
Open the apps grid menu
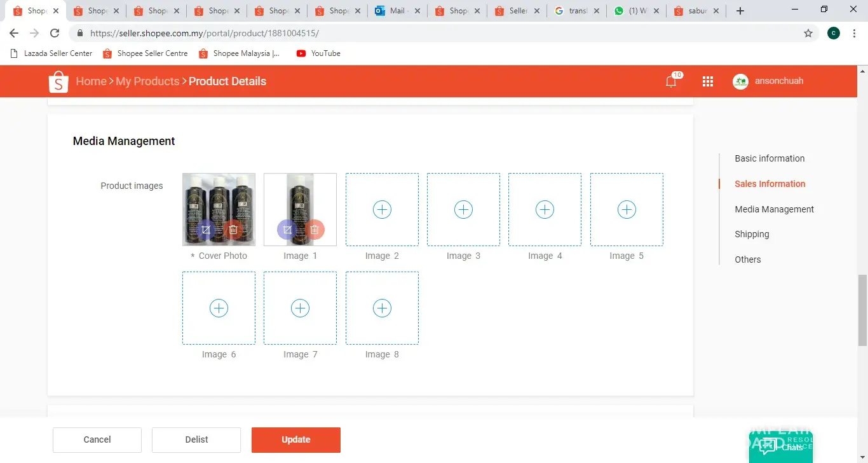tap(708, 81)
